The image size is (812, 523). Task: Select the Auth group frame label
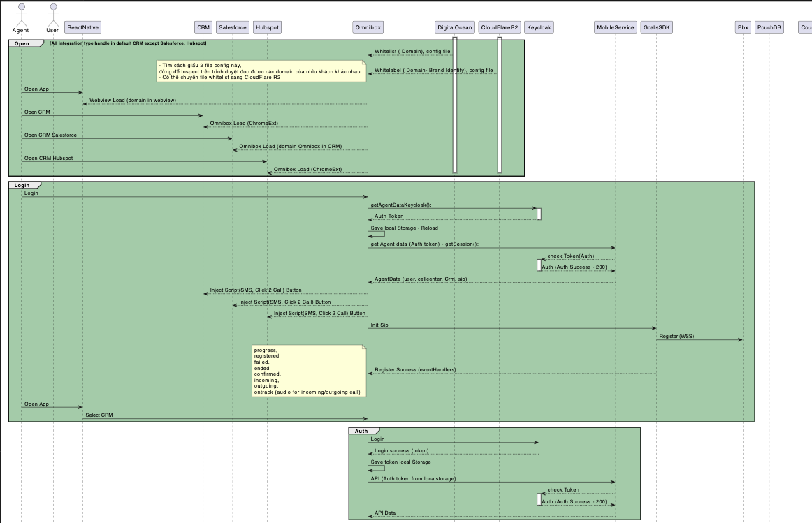tap(361, 431)
